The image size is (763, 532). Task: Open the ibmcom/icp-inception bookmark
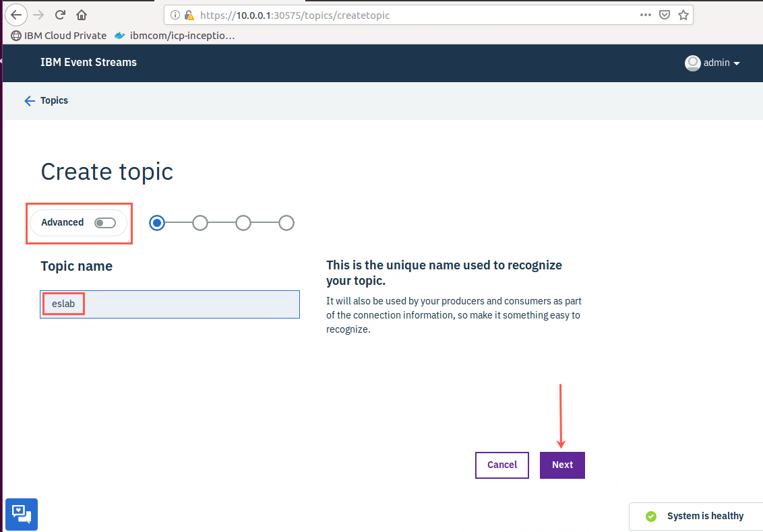(x=175, y=36)
